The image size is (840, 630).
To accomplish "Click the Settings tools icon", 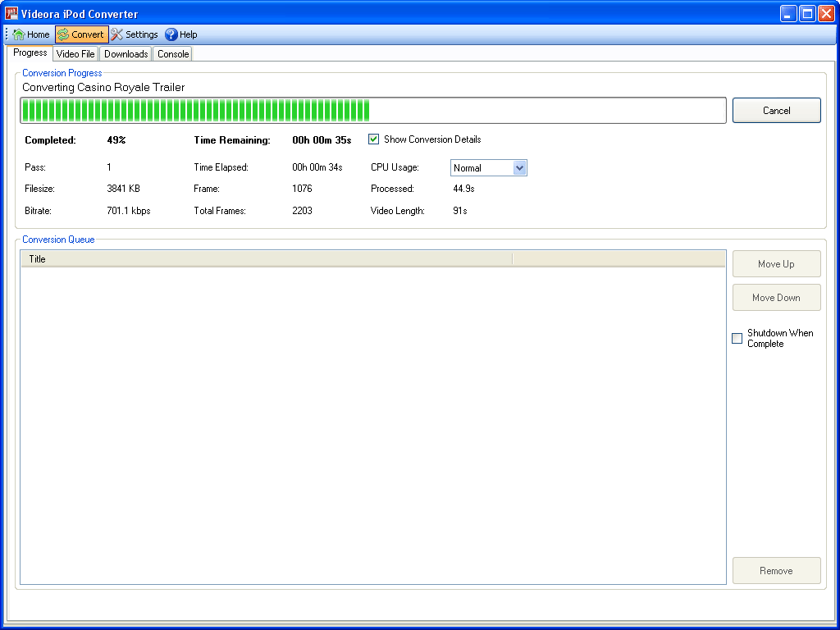I will coord(116,34).
